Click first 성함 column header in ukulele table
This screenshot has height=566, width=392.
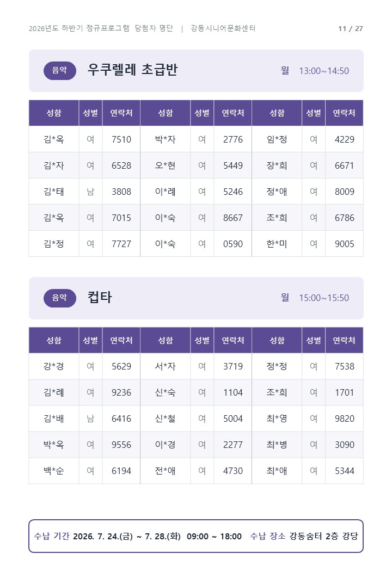[54, 113]
